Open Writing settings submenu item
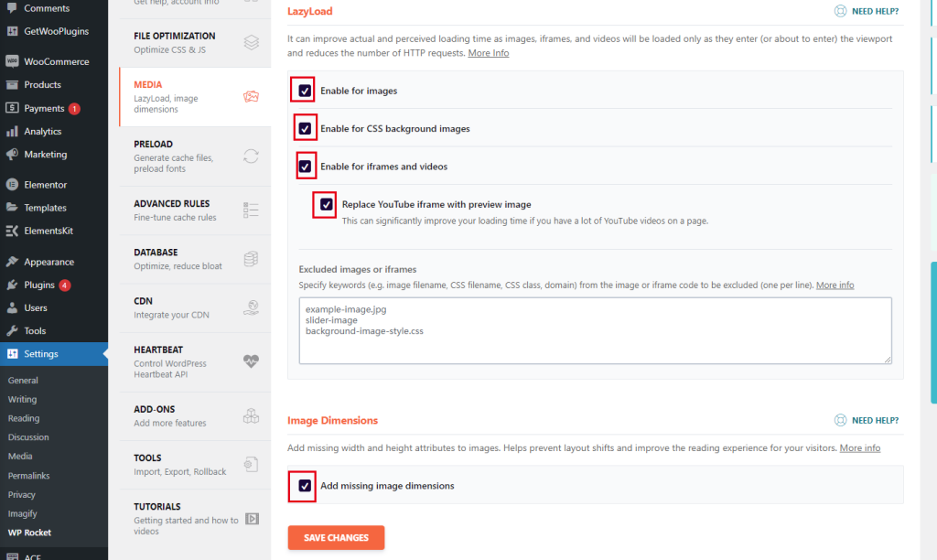937x560 pixels. 22,399
